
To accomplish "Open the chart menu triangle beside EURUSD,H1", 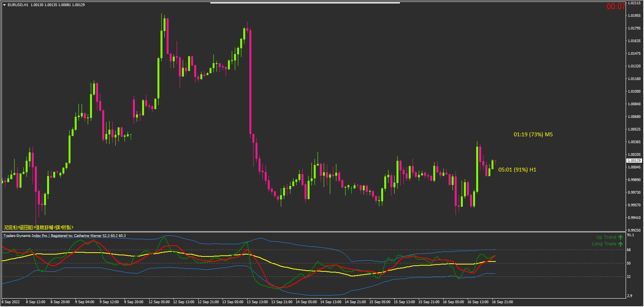I will [5, 5].
